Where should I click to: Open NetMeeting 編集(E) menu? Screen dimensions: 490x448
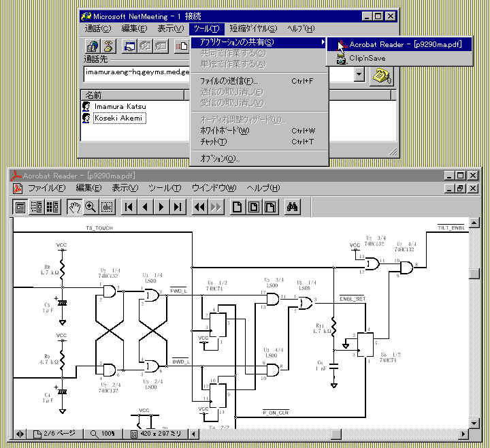[134, 29]
